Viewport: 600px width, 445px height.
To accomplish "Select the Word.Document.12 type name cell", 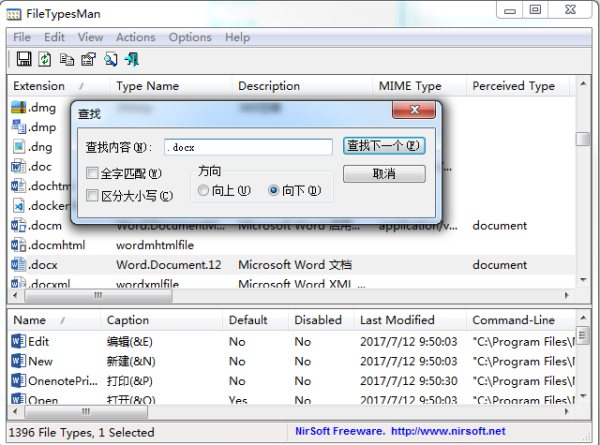I will point(168,265).
